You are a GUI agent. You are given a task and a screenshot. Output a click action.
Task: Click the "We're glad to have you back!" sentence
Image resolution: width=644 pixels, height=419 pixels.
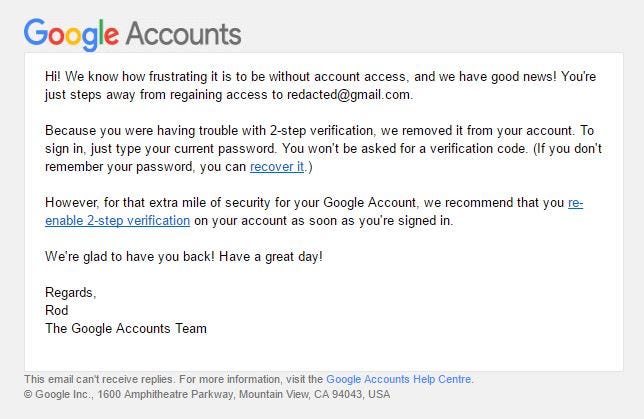130,257
